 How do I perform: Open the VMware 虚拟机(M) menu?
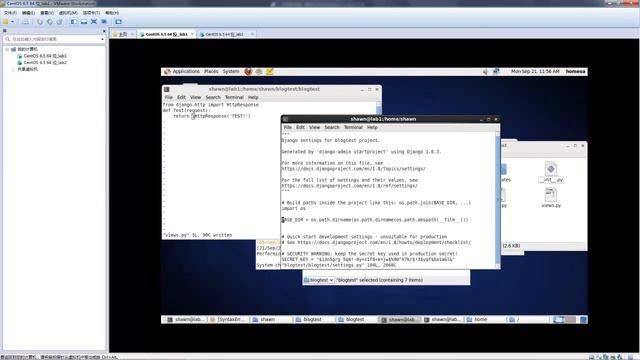click(68, 13)
